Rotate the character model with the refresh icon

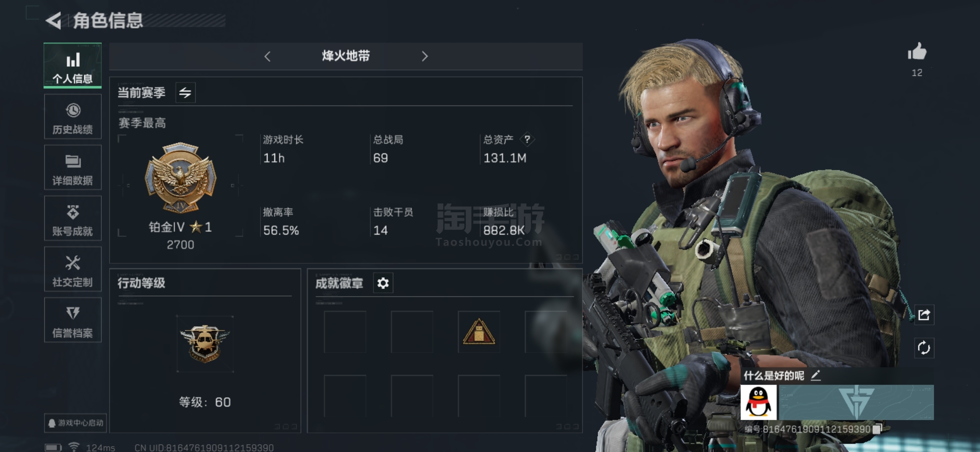(924, 348)
